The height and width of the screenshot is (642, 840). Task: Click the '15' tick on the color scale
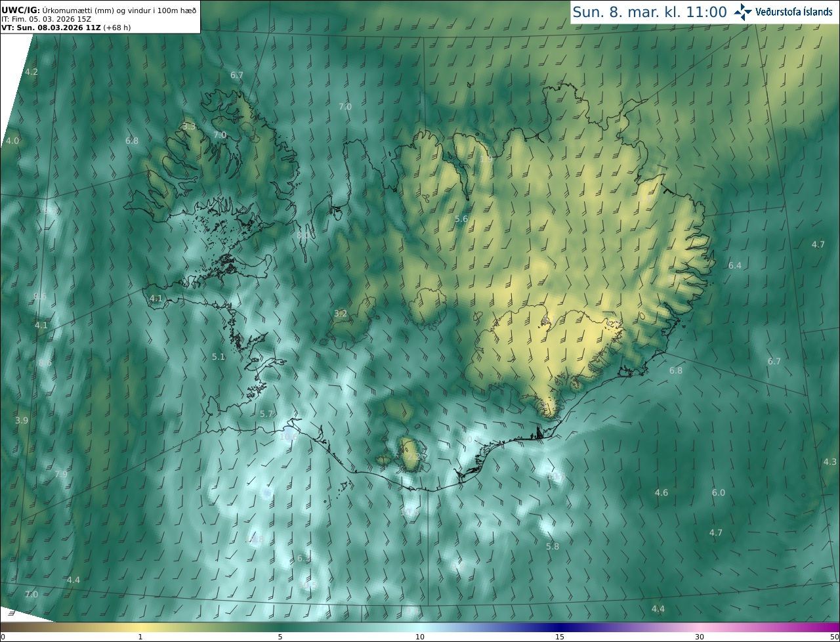coord(560,637)
